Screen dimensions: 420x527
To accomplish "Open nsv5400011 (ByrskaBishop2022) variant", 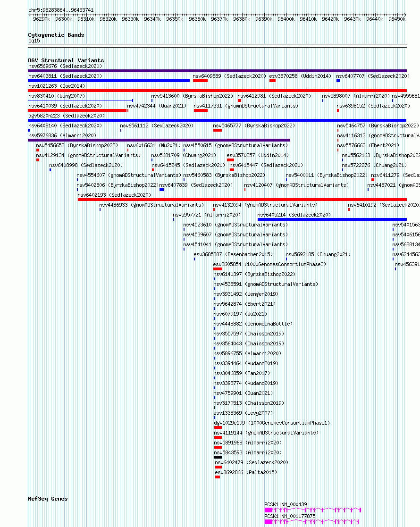I will coord(327,175).
